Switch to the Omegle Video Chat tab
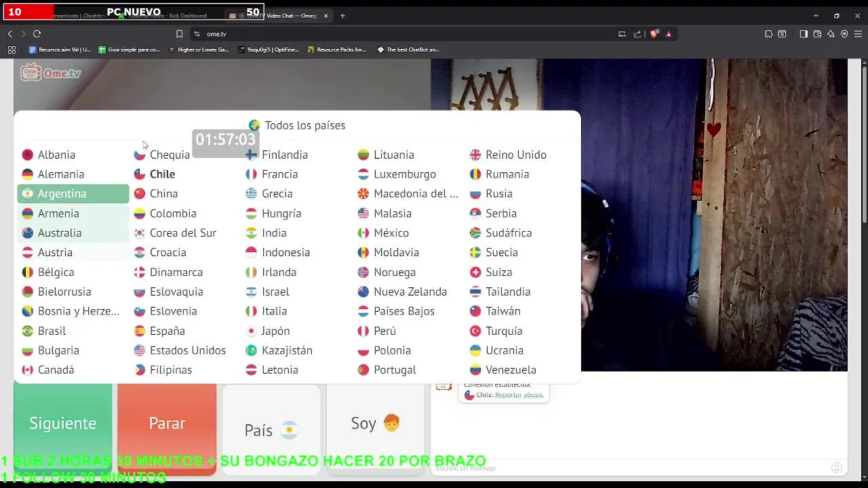Viewport: 868px width, 488px height. point(278,16)
